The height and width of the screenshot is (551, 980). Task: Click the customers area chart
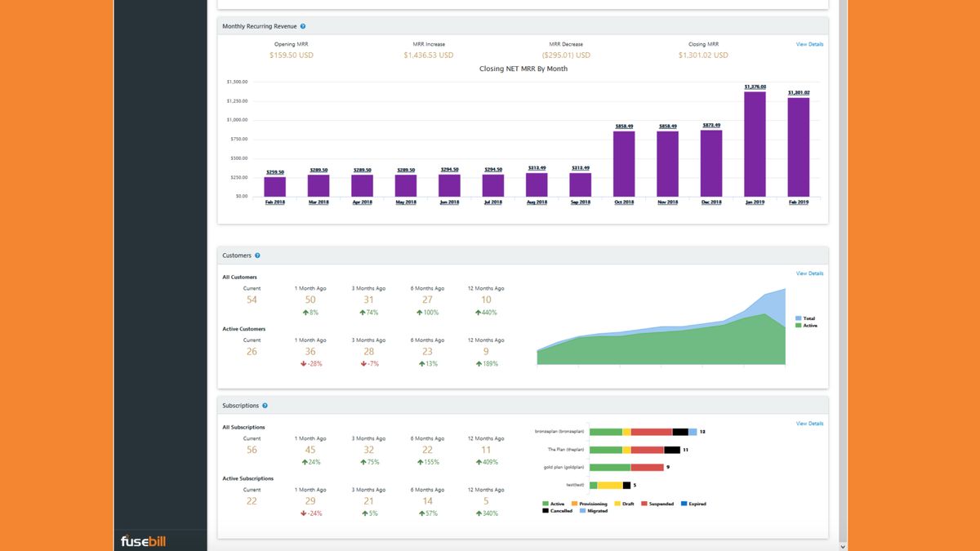(x=661, y=327)
